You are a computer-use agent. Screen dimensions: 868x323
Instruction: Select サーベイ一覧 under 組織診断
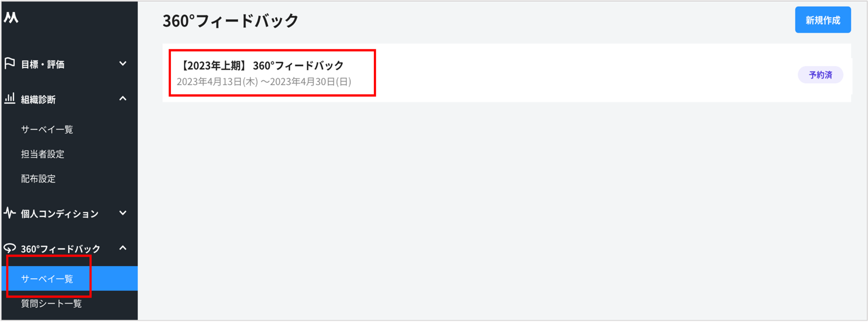[x=47, y=129]
